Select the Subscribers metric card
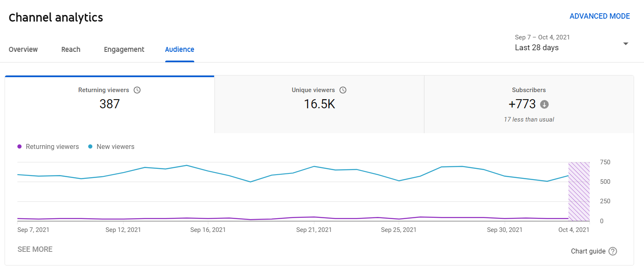644x273 pixels. (x=529, y=104)
